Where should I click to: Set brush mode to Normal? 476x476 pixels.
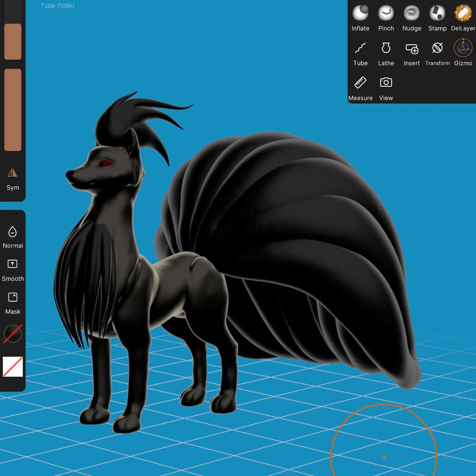coord(13,237)
